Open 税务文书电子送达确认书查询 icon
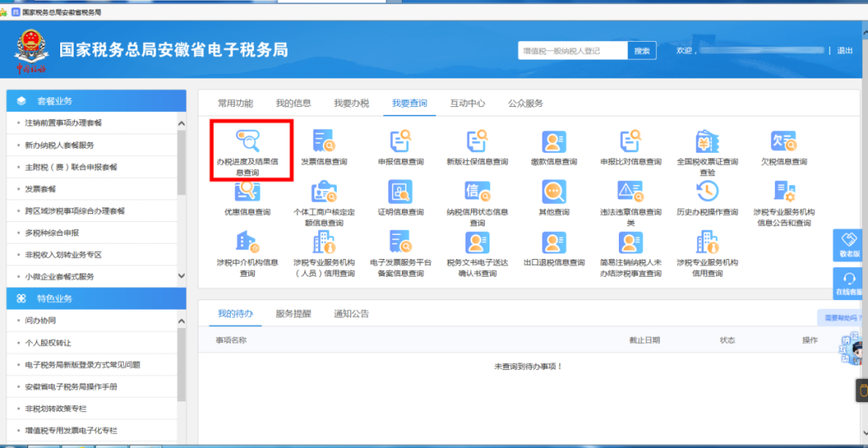The image size is (868, 448). (477, 242)
